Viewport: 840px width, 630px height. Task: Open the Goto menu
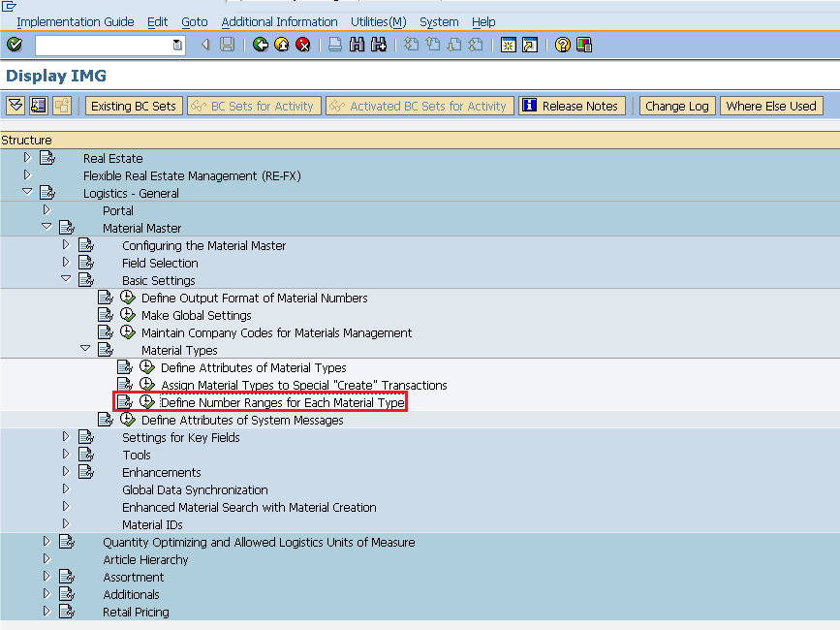pos(195,22)
